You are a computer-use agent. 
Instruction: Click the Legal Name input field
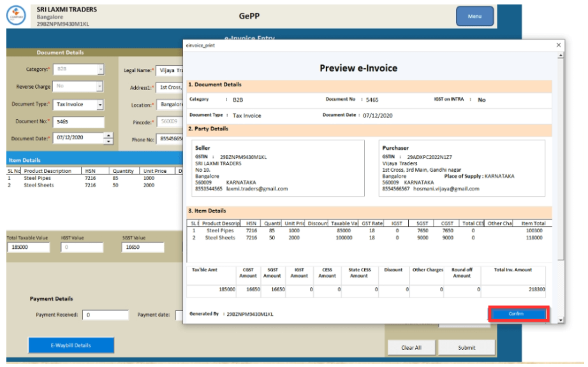pyautogui.click(x=170, y=71)
